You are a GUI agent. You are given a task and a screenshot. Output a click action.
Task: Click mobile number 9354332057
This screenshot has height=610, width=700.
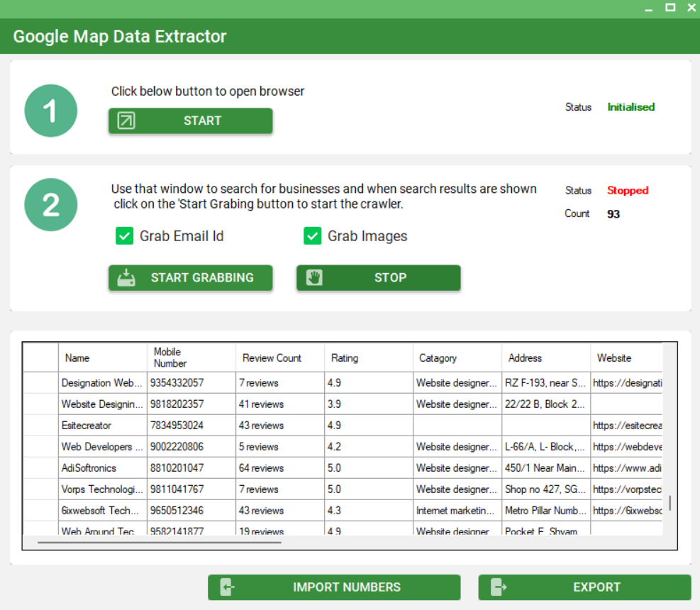pyautogui.click(x=191, y=383)
